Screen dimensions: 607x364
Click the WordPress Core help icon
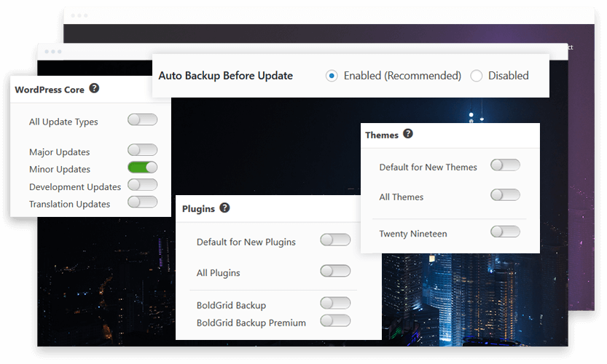pos(94,89)
